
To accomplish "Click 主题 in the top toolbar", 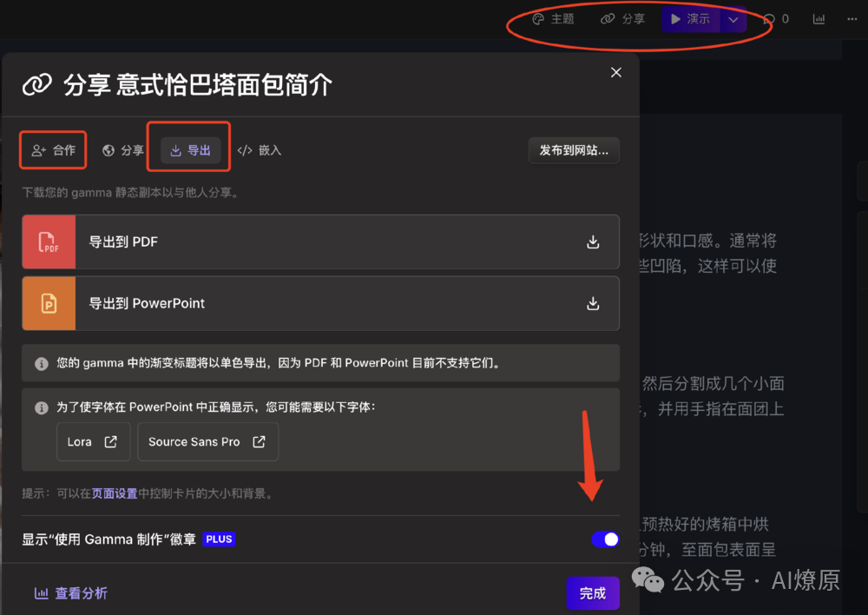I will coord(558,18).
